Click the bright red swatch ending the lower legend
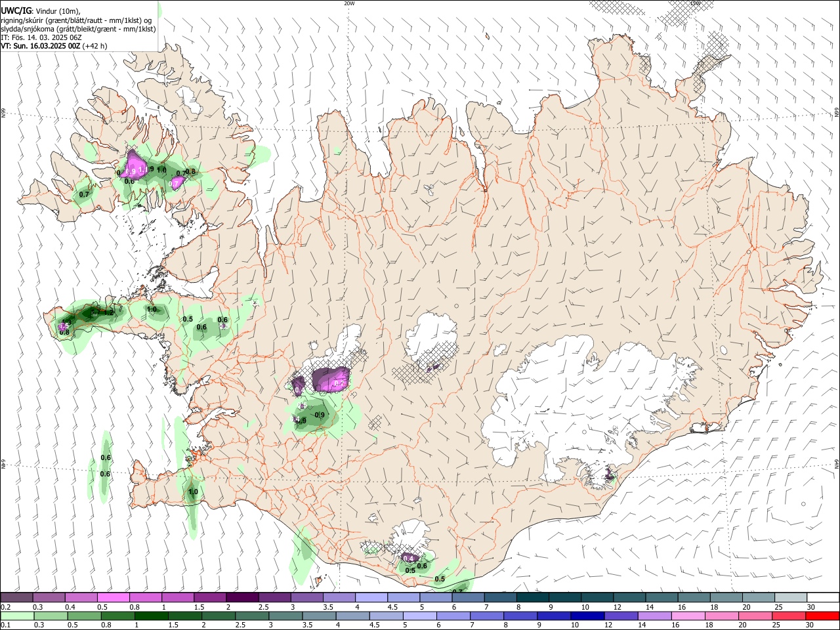The height and width of the screenshot is (630, 840). pyautogui.click(x=821, y=616)
